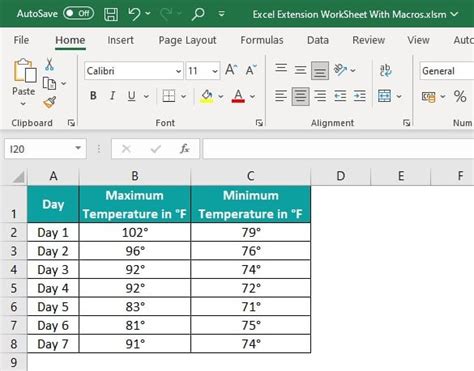Open the Calibri font name dropdown
Image resolution: width=474 pixels, height=371 pixels.
[x=179, y=71]
